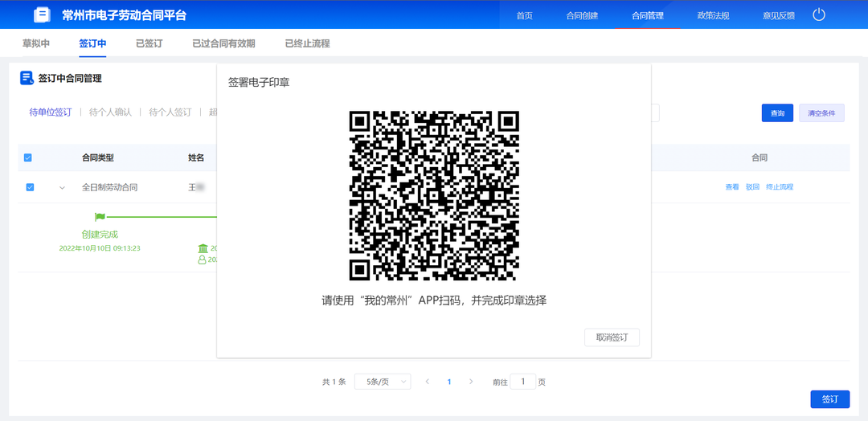Open 首页 in top navigation
The width and height of the screenshot is (868, 421).
tap(524, 15)
